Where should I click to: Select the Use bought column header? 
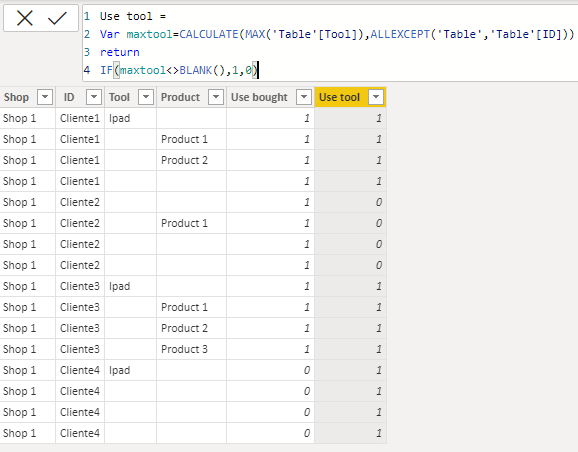pos(259,97)
